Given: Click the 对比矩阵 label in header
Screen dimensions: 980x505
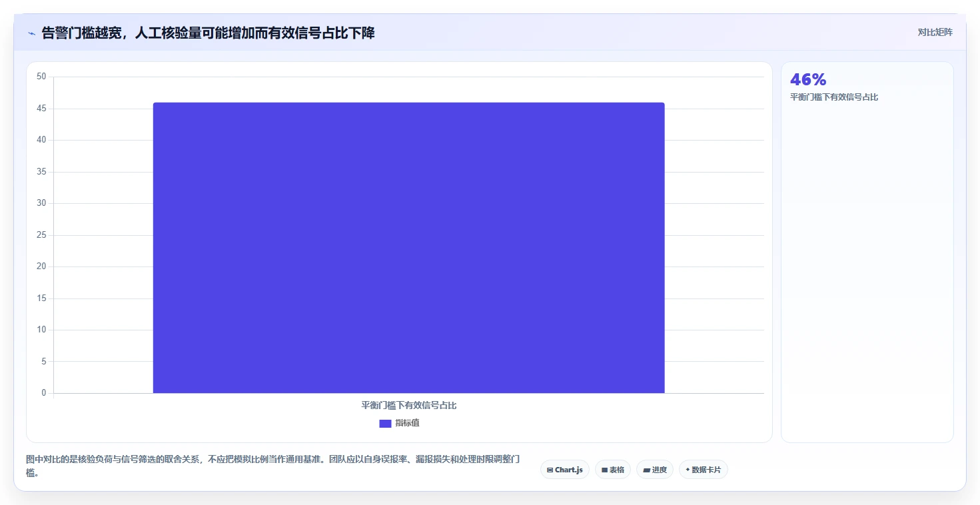Looking at the screenshot, I should [x=935, y=32].
